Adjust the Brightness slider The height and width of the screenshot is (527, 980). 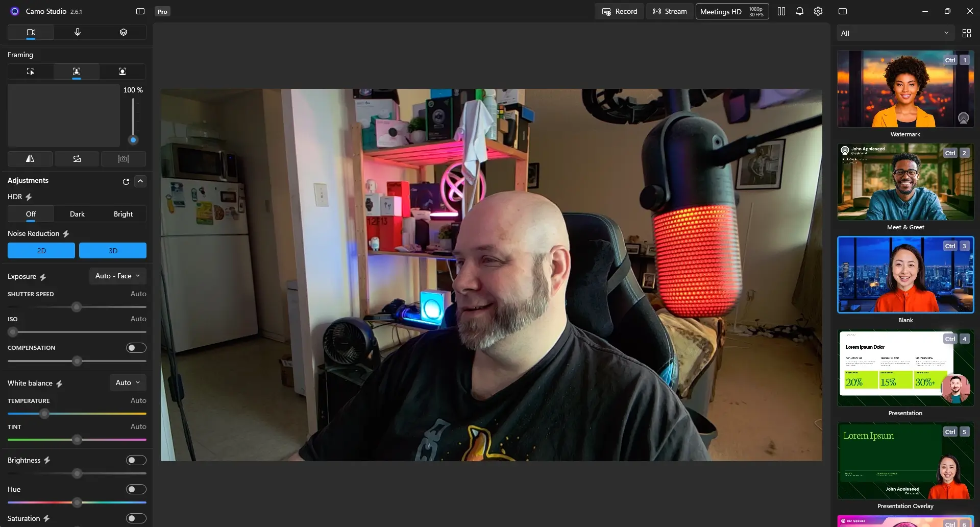click(x=77, y=473)
